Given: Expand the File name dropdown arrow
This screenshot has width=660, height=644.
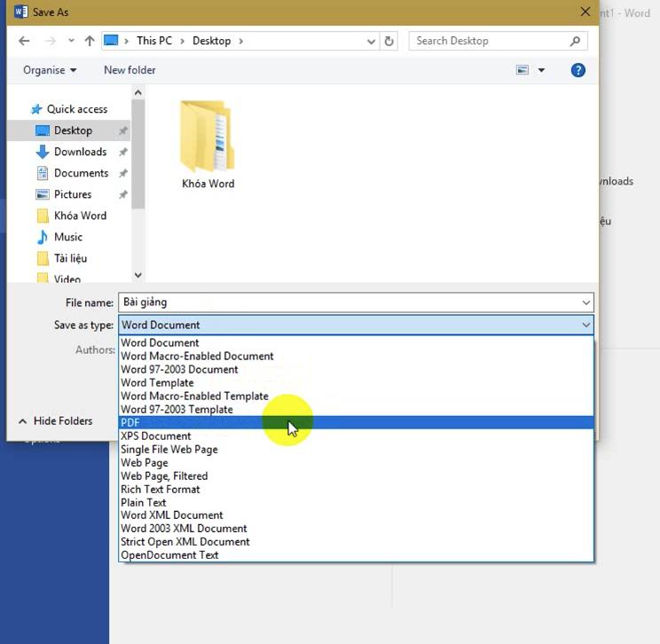Looking at the screenshot, I should (x=585, y=302).
